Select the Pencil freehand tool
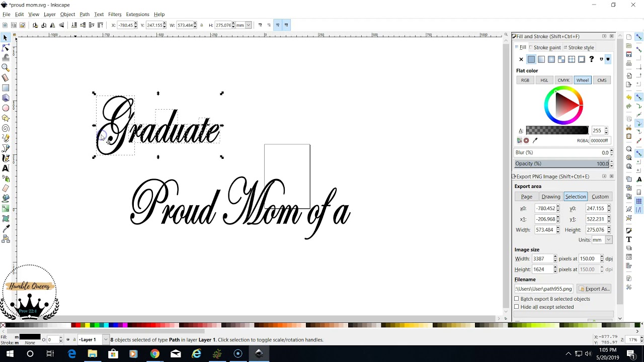644x362 pixels. click(6, 138)
